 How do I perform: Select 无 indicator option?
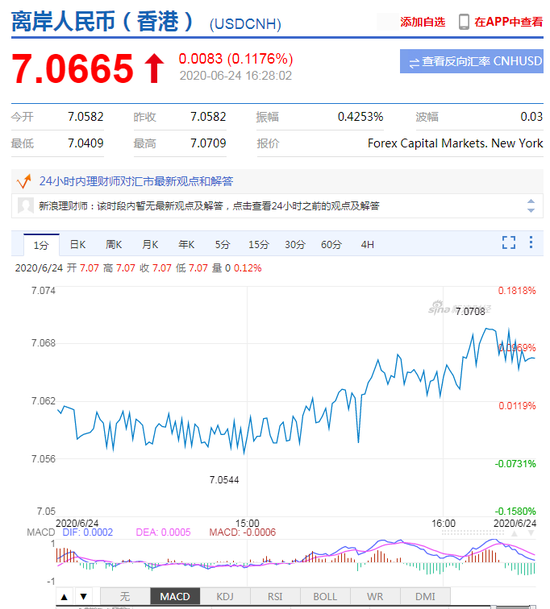click(125, 597)
